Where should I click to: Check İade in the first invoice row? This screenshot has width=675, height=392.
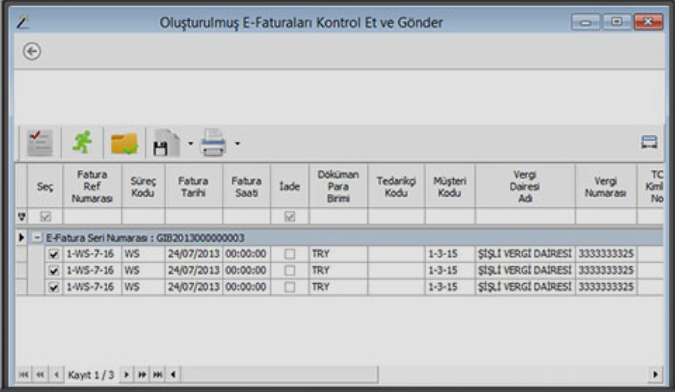[290, 254]
